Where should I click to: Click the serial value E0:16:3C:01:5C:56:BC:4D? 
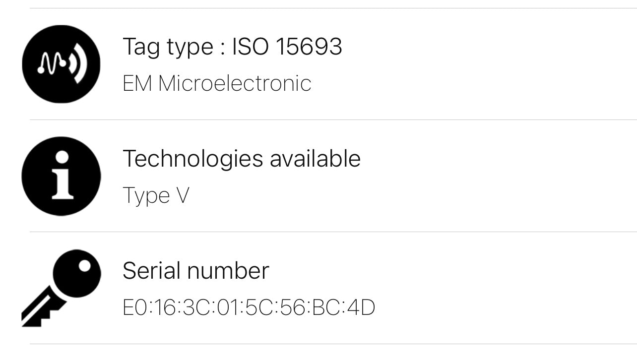click(x=249, y=307)
